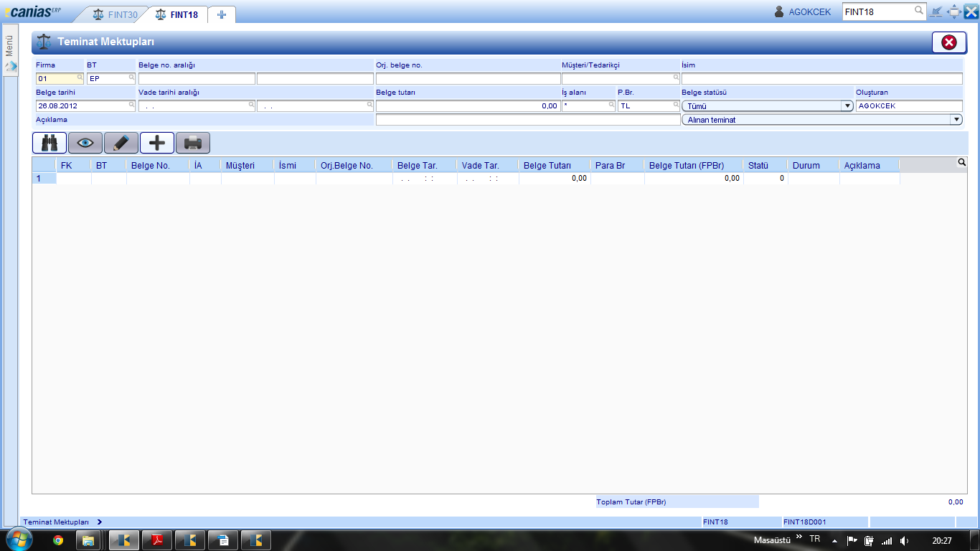Click the Toplam Tutar (FPBr) label

pos(631,502)
